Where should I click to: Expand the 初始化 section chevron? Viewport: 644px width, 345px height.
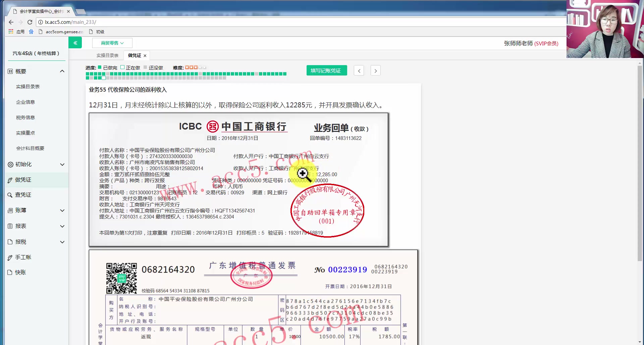click(62, 164)
